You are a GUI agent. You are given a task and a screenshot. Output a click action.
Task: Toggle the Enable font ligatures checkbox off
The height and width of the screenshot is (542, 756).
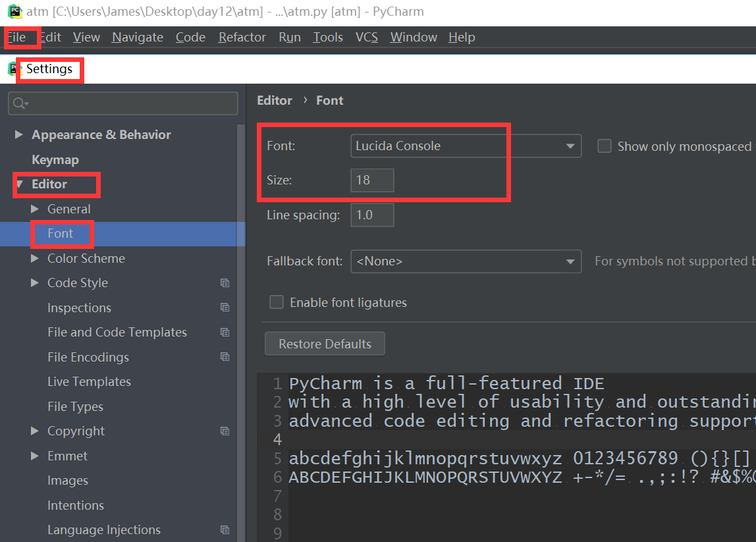(276, 302)
